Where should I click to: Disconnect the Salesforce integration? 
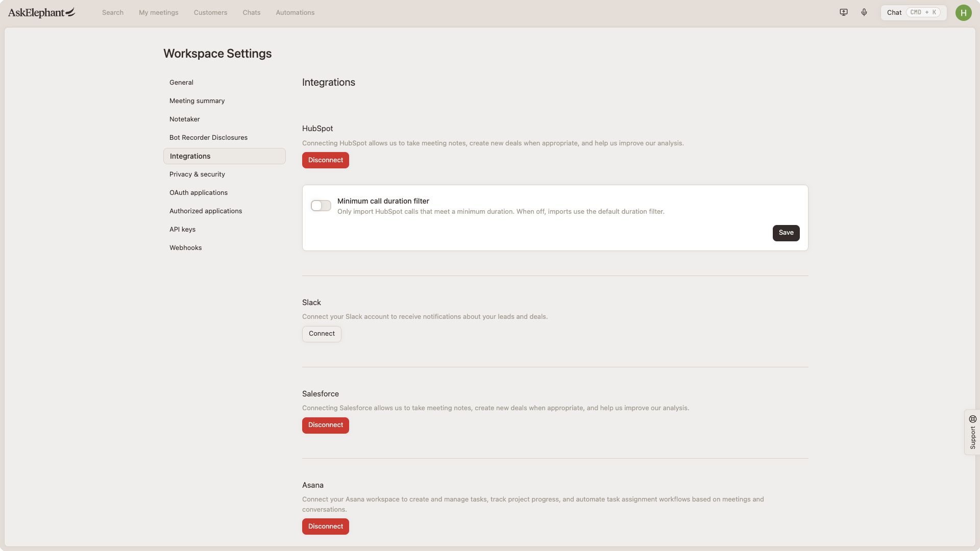[x=326, y=425]
